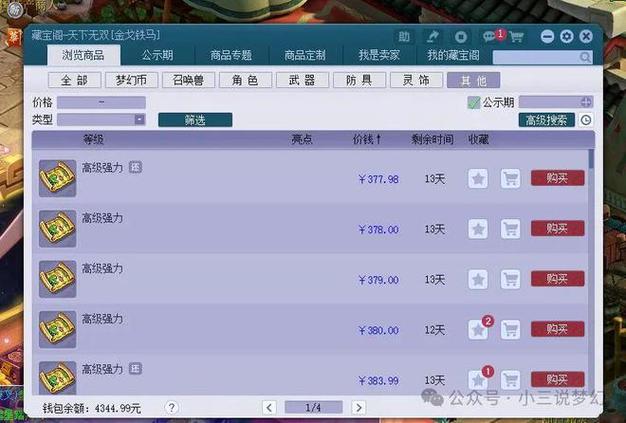This screenshot has height=423, width=626.
Task: Click the 助 help icon in title bar
Action: click(405, 36)
